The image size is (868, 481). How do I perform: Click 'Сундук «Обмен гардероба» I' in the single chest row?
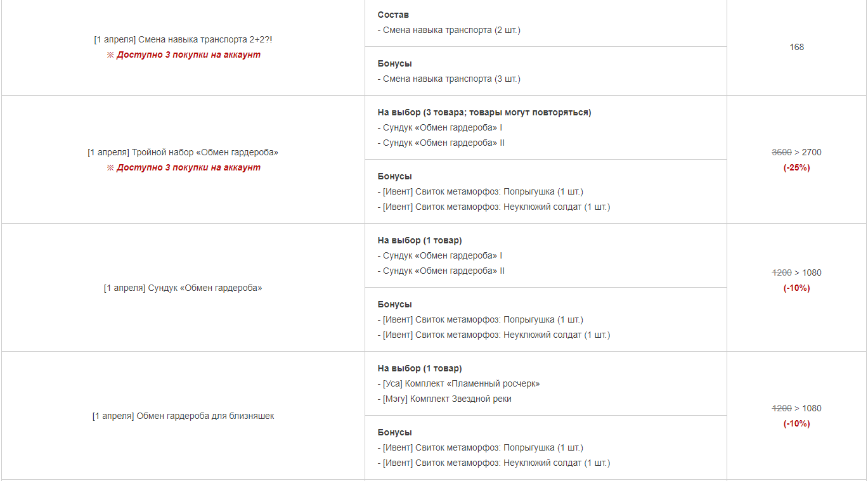point(440,255)
